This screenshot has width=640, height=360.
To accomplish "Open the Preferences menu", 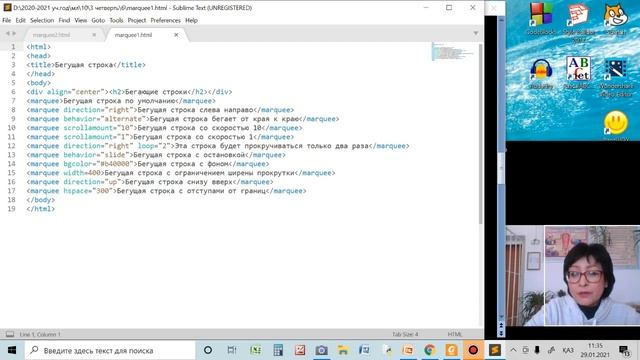I will (x=165, y=20).
